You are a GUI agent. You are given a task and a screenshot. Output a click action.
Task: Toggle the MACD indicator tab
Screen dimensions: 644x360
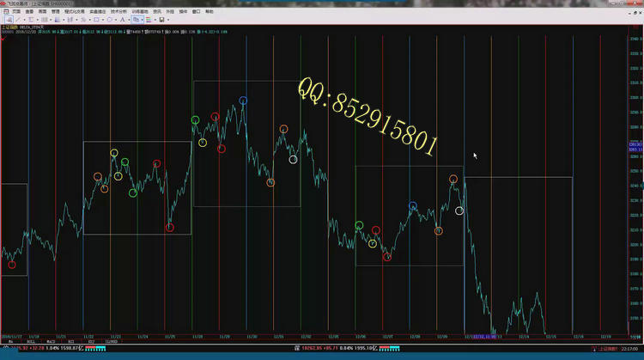(51, 341)
